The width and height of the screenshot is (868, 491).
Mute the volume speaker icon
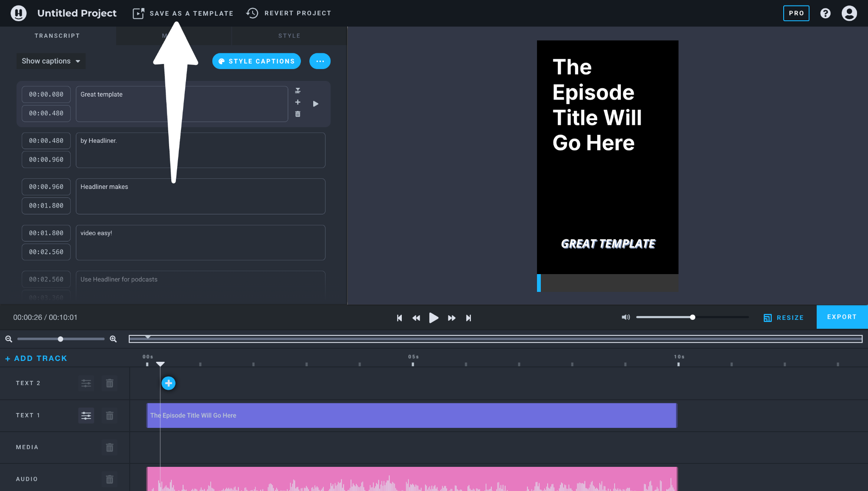(626, 317)
